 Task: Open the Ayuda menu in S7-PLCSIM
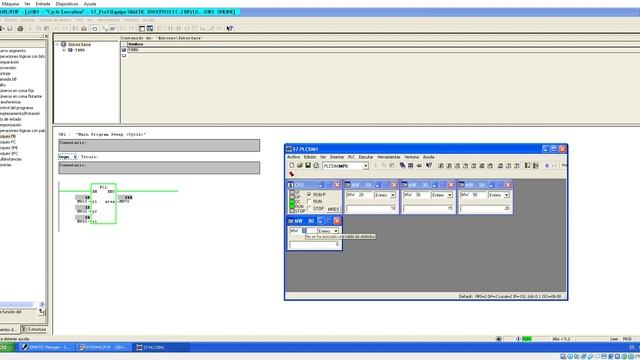(429, 157)
